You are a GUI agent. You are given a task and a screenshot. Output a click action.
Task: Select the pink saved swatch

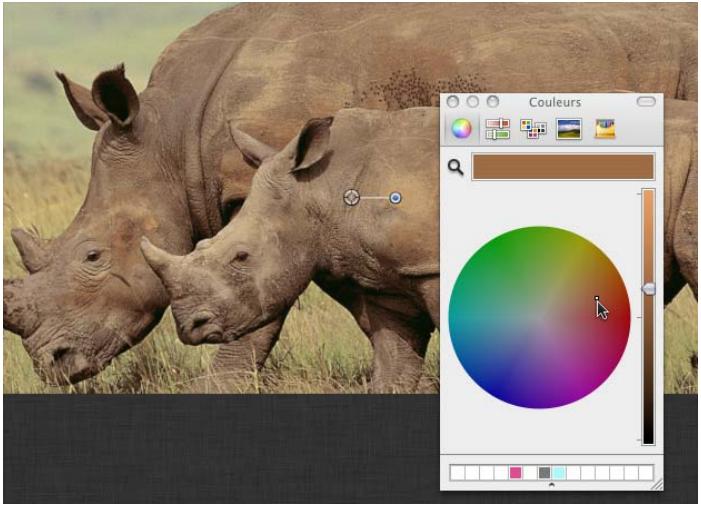click(x=515, y=472)
